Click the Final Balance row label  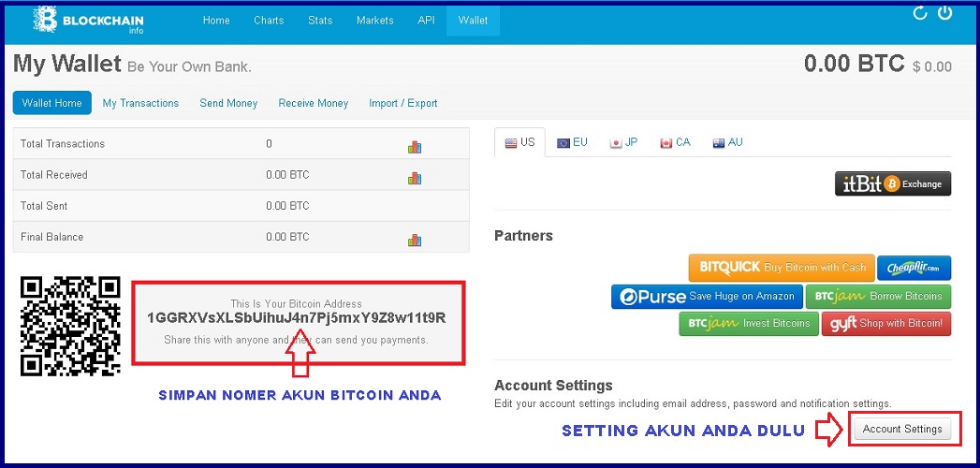(51, 238)
